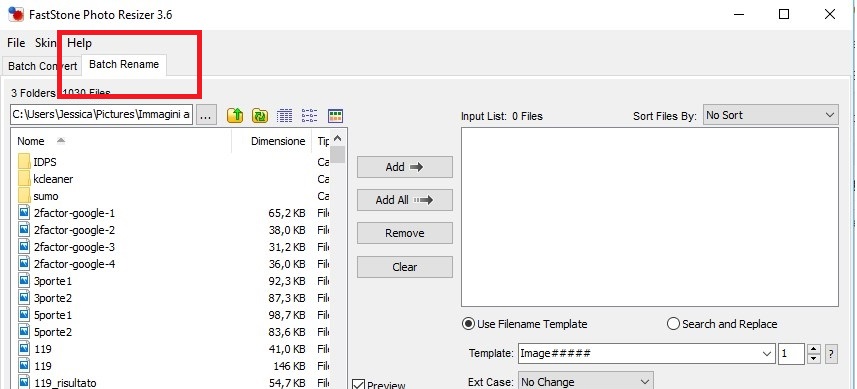Go up one folder level icon
This screenshot has height=389, width=857.
pos(235,115)
